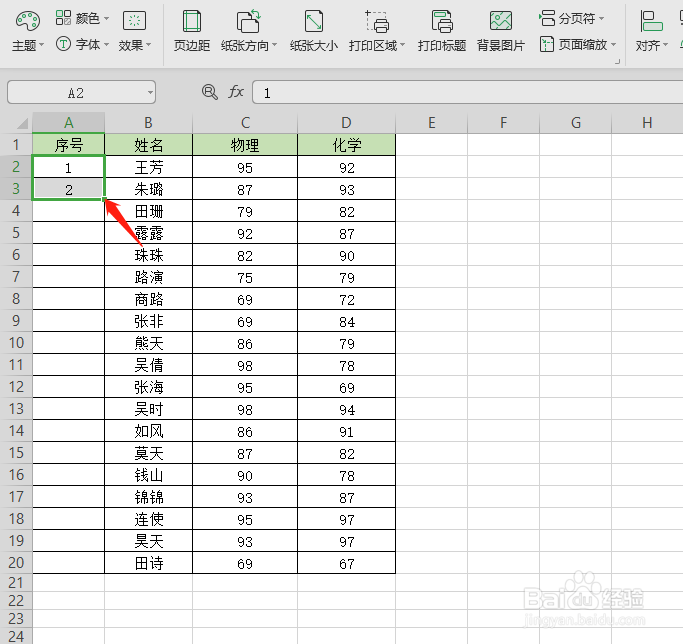Click the 颜色 colors icon
Viewport: 683px width, 644px height.
(x=63, y=18)
